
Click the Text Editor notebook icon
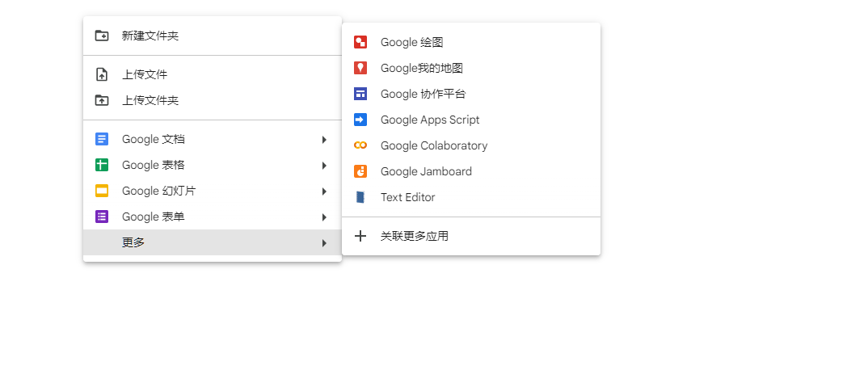(360, 197)
